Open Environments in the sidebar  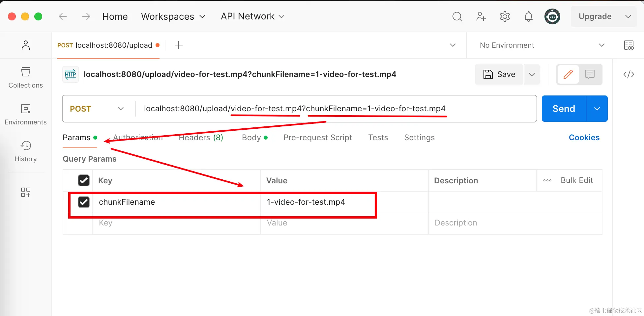(x=26, y=115)
